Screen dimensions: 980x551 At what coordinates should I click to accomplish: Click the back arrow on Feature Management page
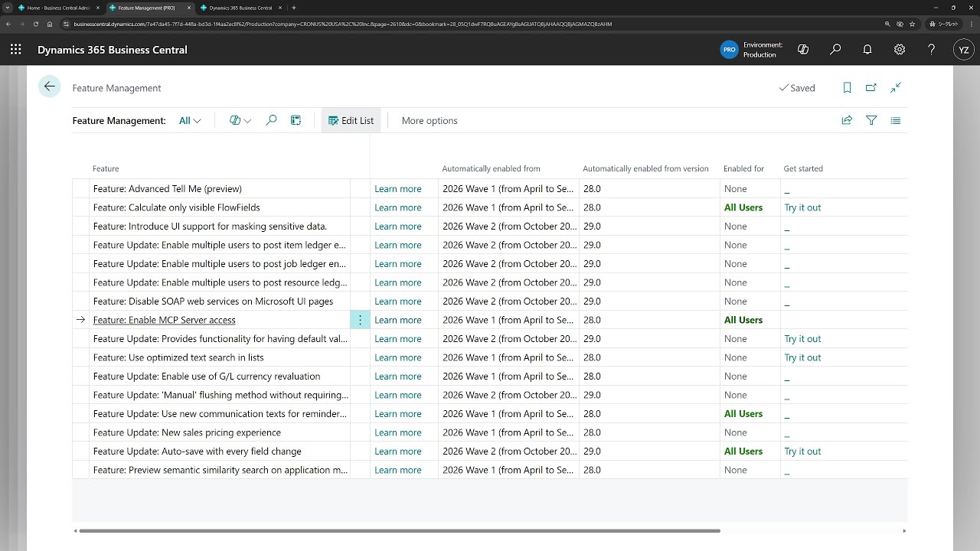point(49,86)
